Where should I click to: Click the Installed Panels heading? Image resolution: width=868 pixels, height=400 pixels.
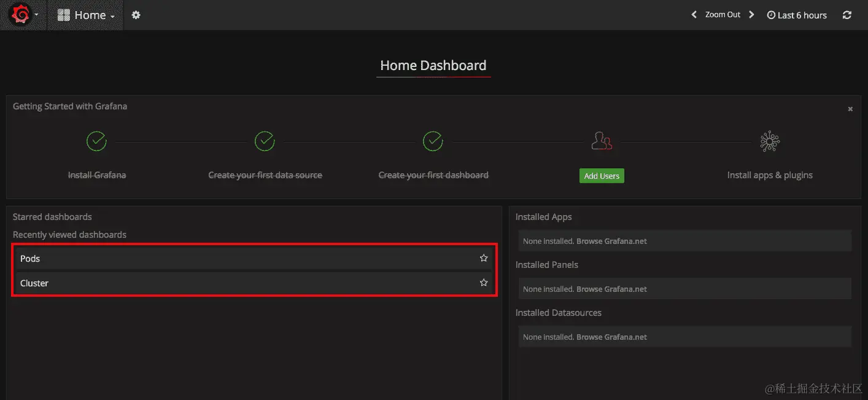547,265
